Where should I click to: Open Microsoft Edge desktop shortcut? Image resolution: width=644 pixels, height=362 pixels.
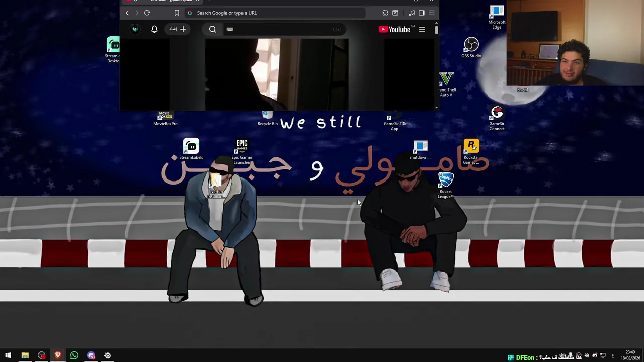(497, 18)
